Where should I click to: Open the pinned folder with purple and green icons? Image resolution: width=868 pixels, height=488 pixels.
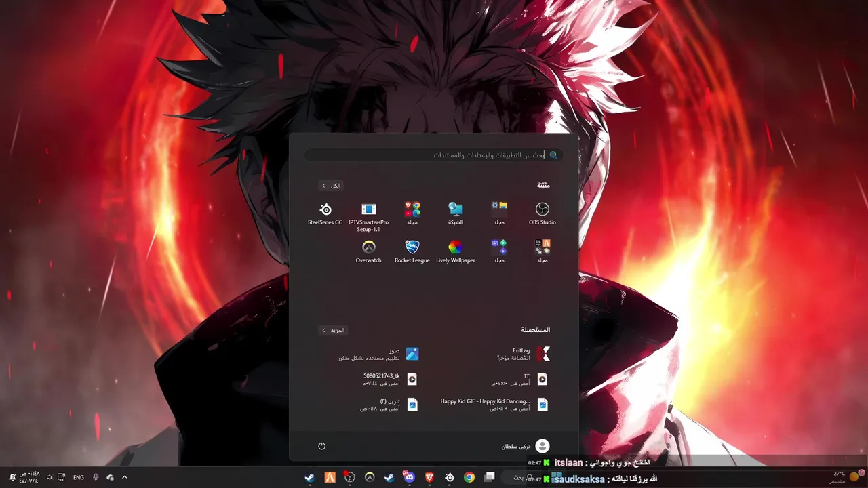[499, 251]
